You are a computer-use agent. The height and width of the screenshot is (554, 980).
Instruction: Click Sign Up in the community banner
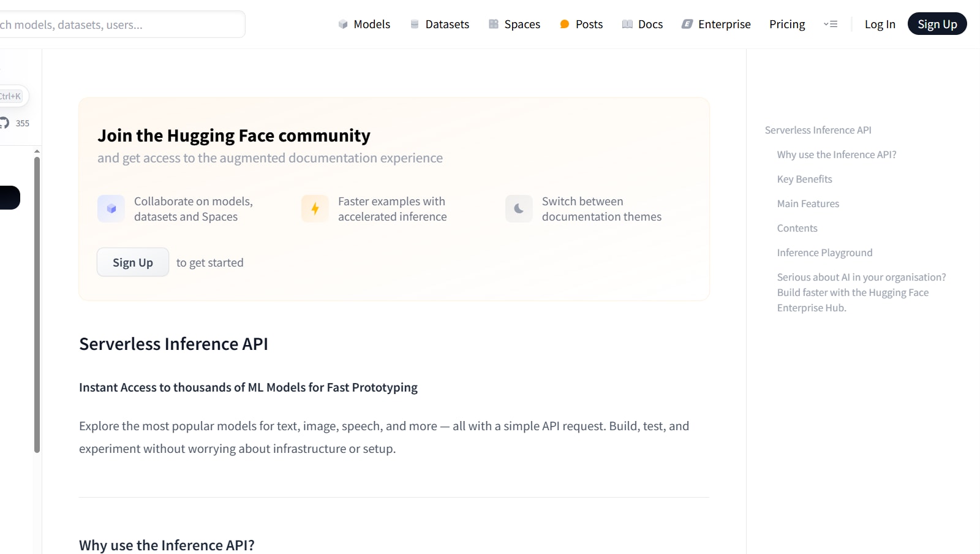point(133,262)
